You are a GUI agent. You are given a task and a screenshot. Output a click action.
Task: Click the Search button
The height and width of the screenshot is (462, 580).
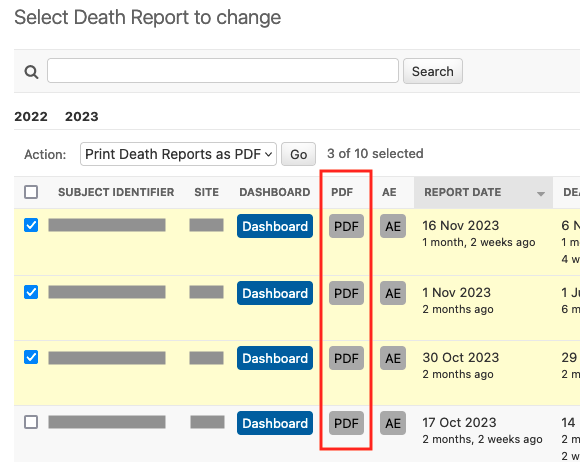433,71
